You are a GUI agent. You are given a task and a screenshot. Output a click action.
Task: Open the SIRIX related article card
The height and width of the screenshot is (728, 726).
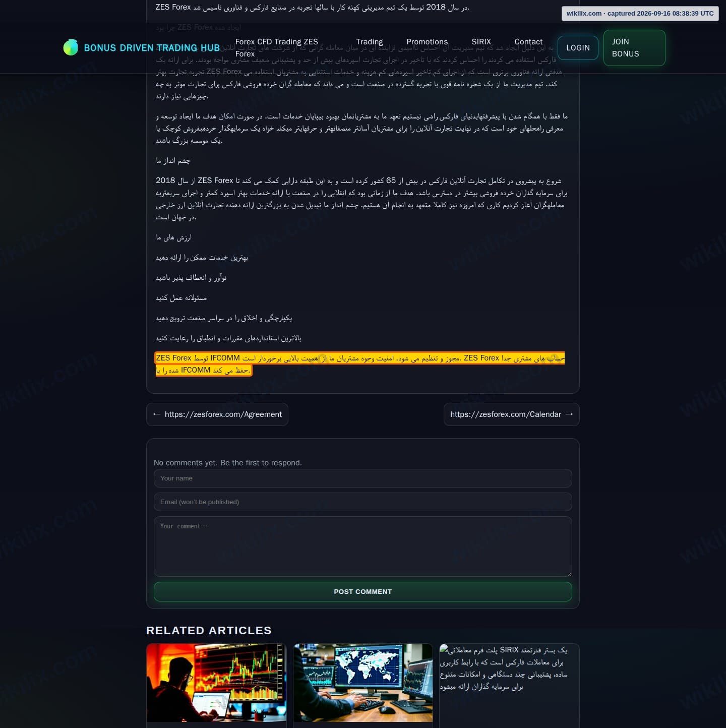click(509, 685)
